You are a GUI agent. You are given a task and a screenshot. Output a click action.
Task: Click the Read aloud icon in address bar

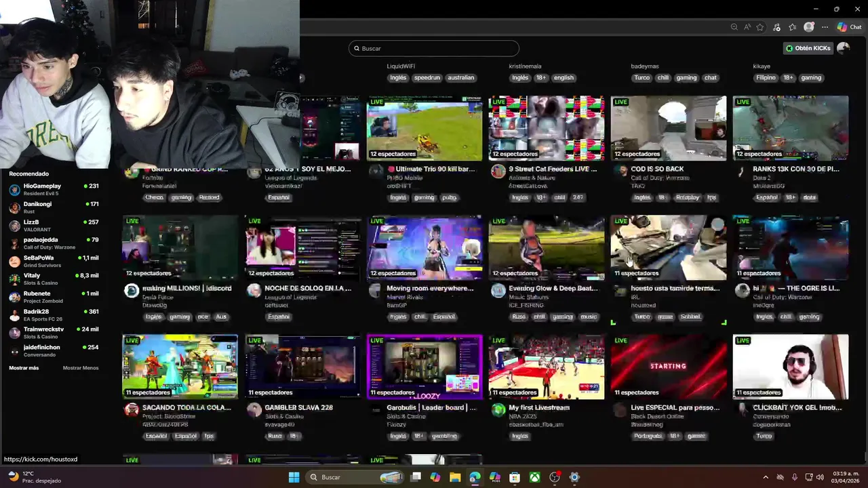(x=747, y=27)
